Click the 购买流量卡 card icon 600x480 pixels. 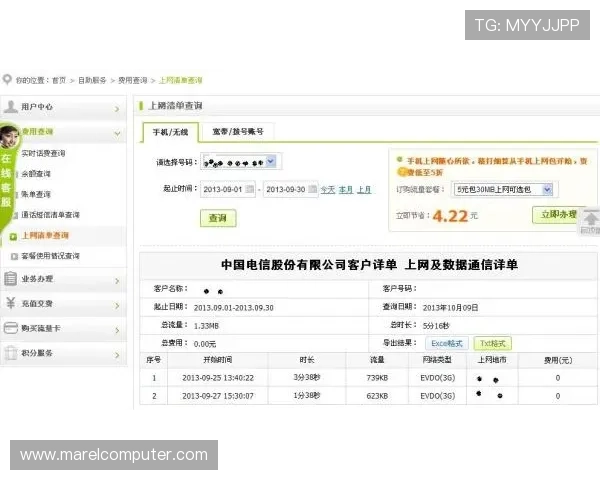coord(10,328)
